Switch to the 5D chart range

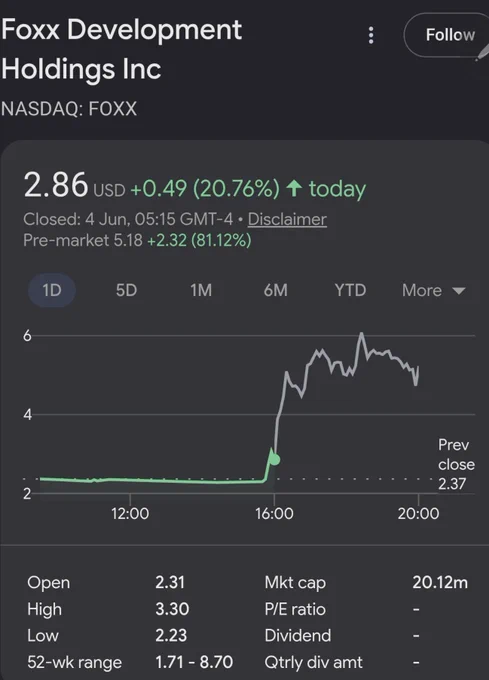[x=126, y=290]
